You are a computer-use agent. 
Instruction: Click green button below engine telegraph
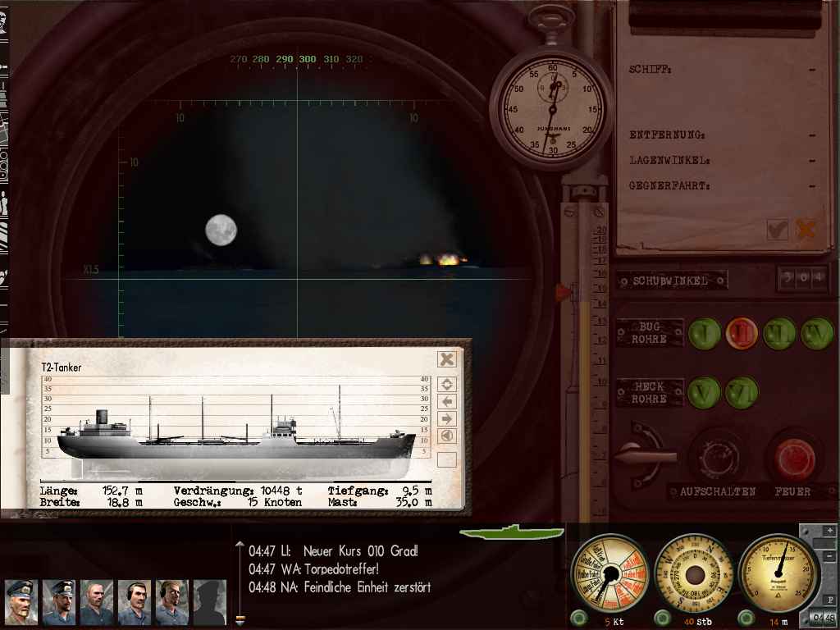578,619
